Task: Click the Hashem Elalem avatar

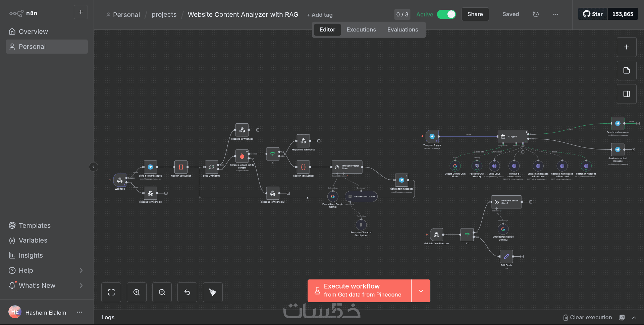Action: (15, 312)
